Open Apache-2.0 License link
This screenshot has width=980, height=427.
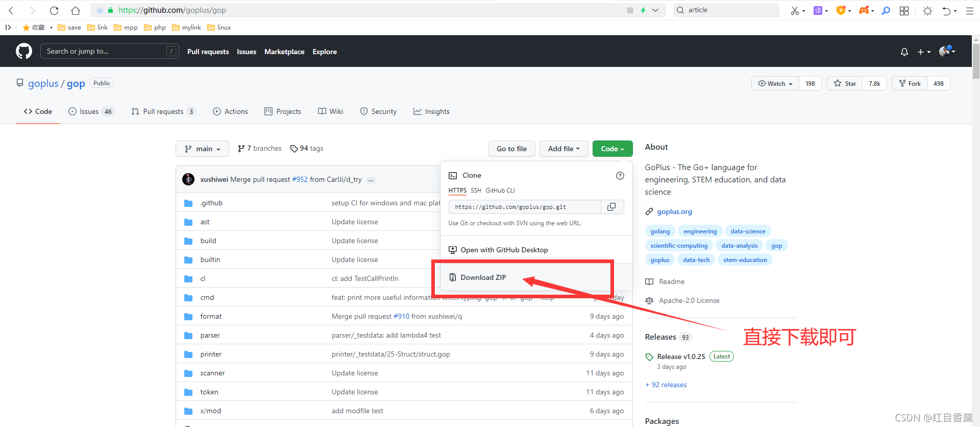(682, 301)
